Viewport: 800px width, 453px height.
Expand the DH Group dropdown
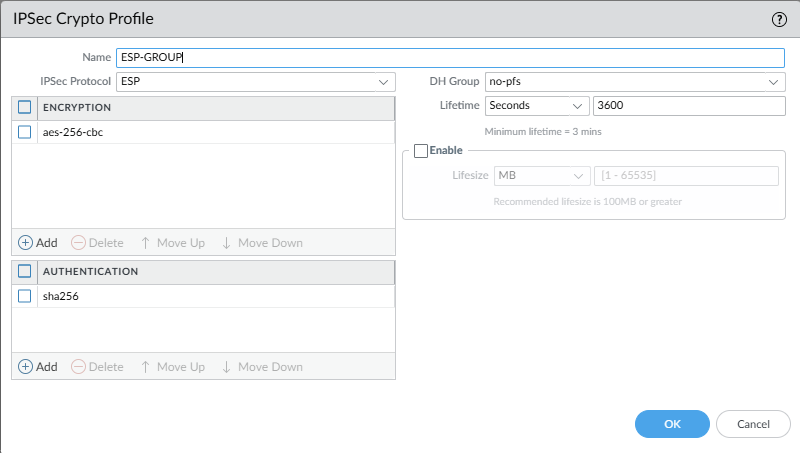point(634,81)
